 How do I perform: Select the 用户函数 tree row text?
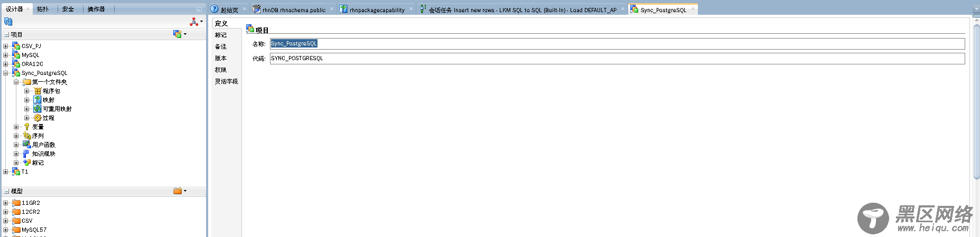click(x=44, y=145)
